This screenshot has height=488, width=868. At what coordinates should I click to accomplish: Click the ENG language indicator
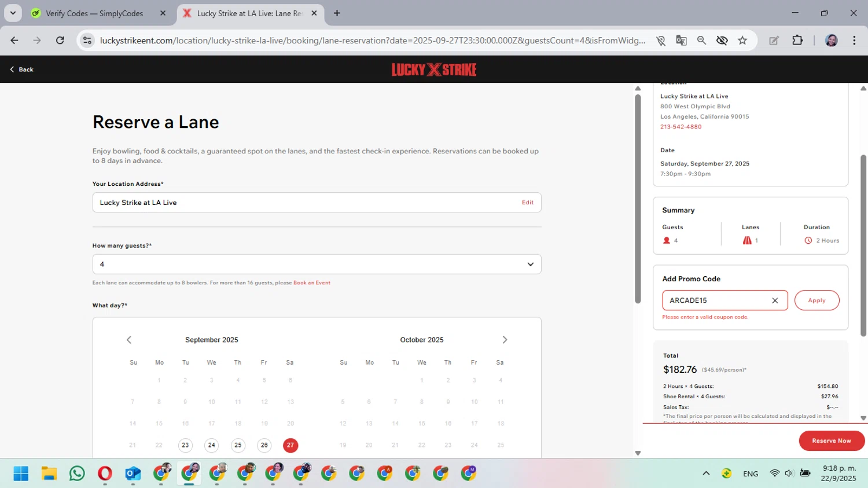click(x=751, y=474)
